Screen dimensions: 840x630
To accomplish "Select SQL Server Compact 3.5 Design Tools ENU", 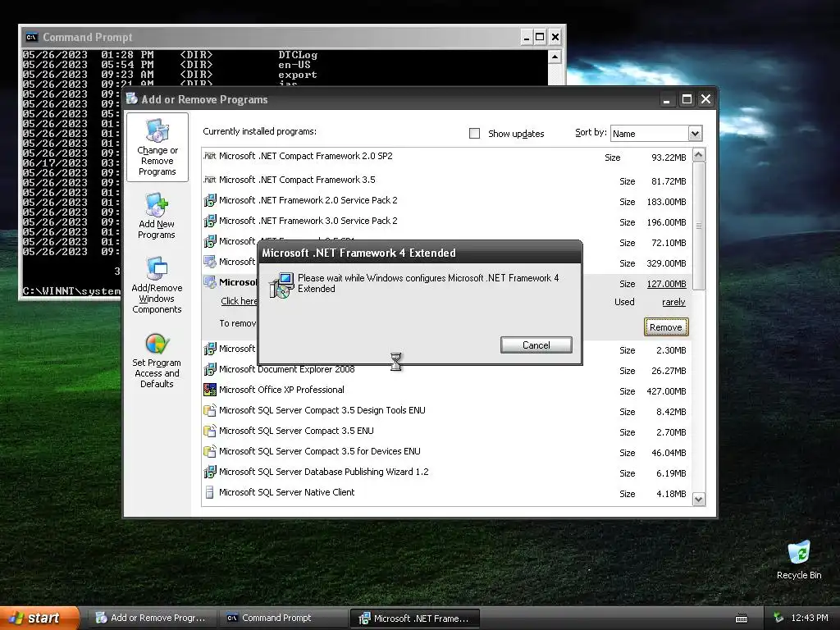I will pos(447,411).
